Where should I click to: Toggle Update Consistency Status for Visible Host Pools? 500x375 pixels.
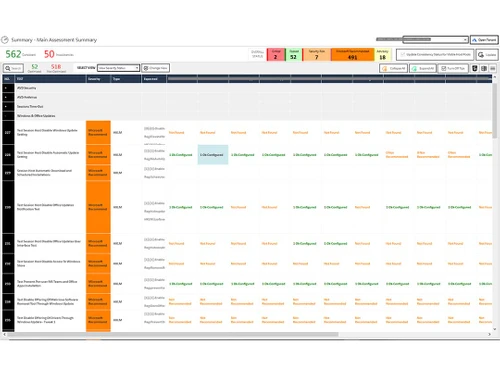(x=435, y=54)
